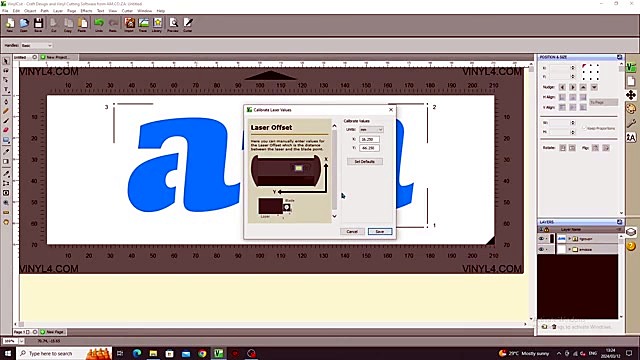The image size is (640, 360).
Task: Click the Set Defaults button
Action: point(364,162)
